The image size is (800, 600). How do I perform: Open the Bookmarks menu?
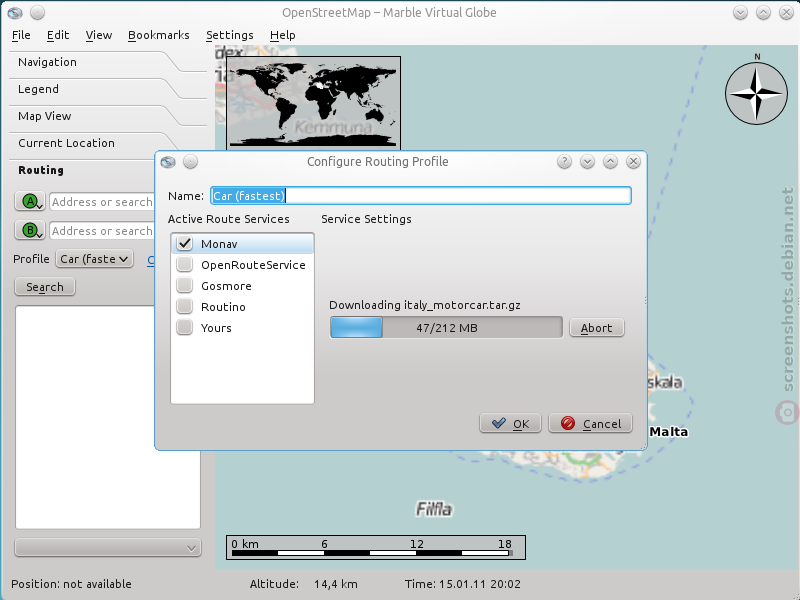[x=159, y=35]
